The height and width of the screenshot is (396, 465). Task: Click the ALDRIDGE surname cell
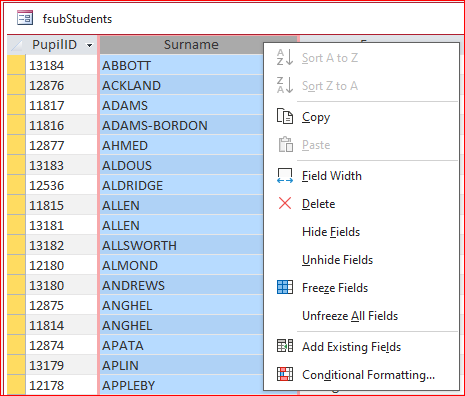coord(182,185)
